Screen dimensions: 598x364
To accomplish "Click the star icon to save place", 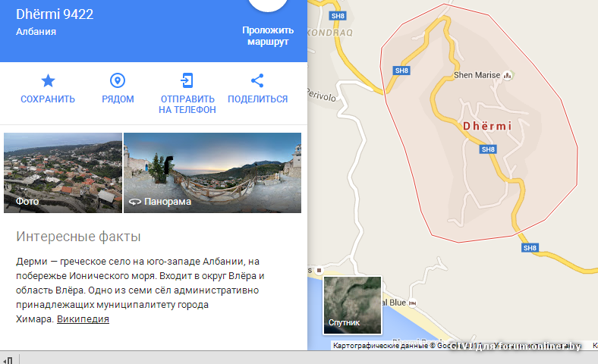I will click(48, 81).
